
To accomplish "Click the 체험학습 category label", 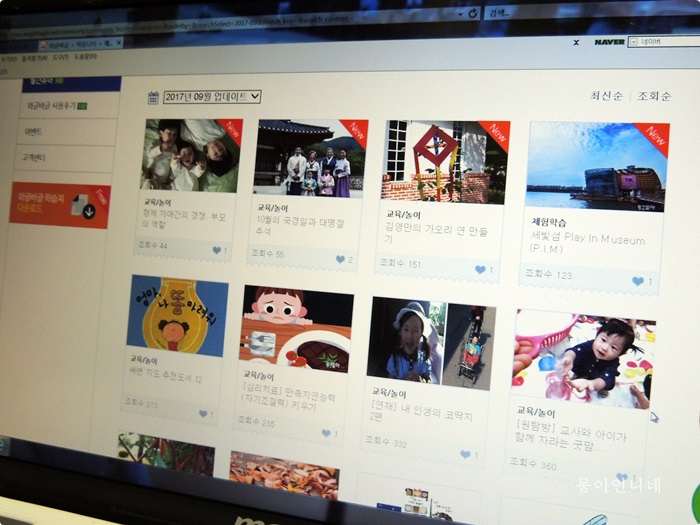I will pos(549,222).
